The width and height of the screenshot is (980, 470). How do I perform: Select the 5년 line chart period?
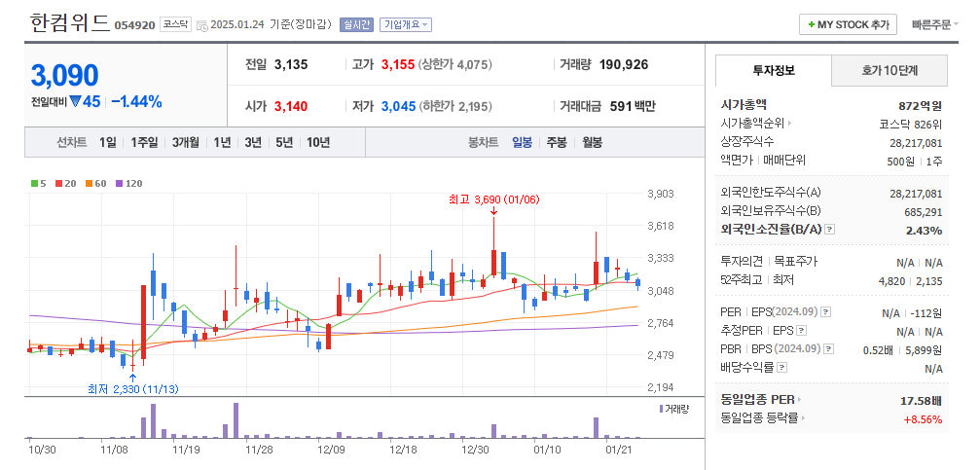click(x=284, y=142)
